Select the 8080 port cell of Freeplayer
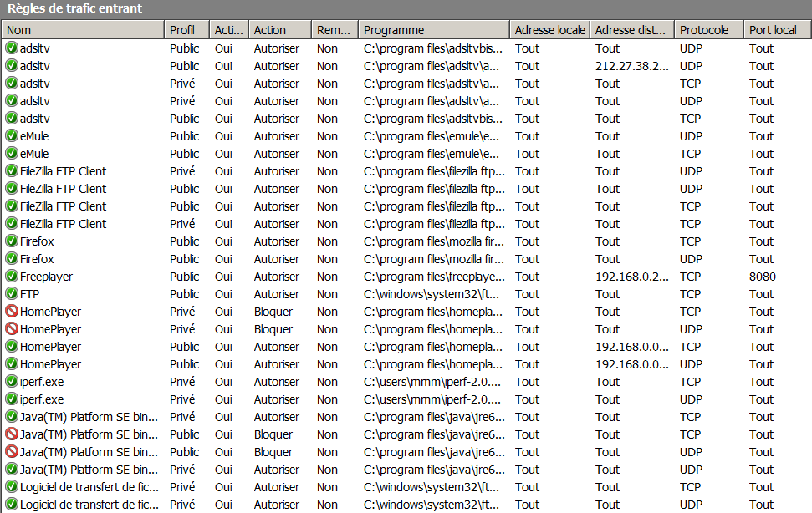Screen dimensions: 812x513 click(x=763, y=277)
